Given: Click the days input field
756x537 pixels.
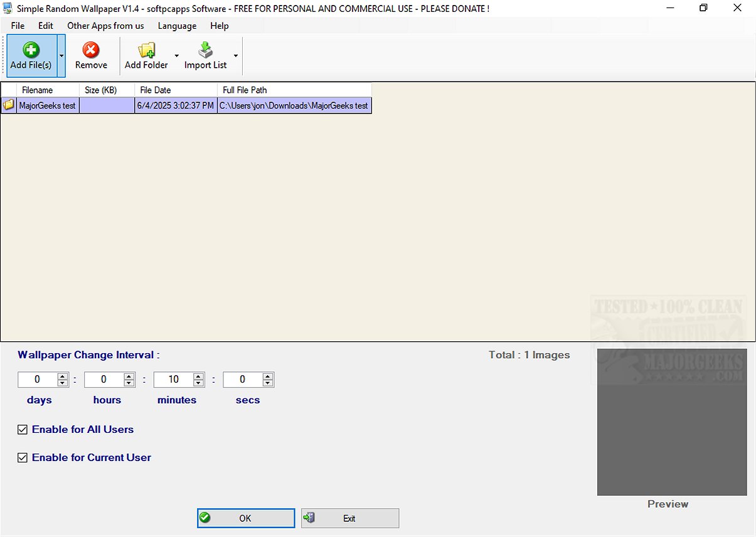Looking at the screenshot, I should [x=38, y=380].
